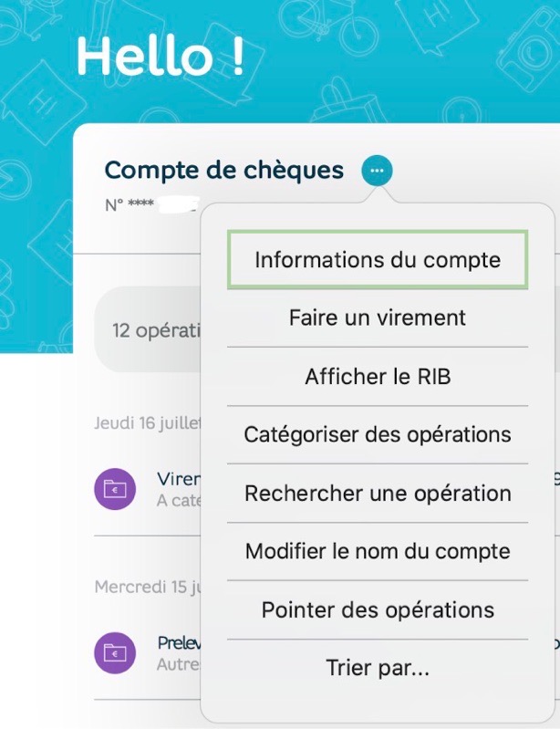Click the Mercredi 15 date header

pyautogui.click(x=146, y=587)
